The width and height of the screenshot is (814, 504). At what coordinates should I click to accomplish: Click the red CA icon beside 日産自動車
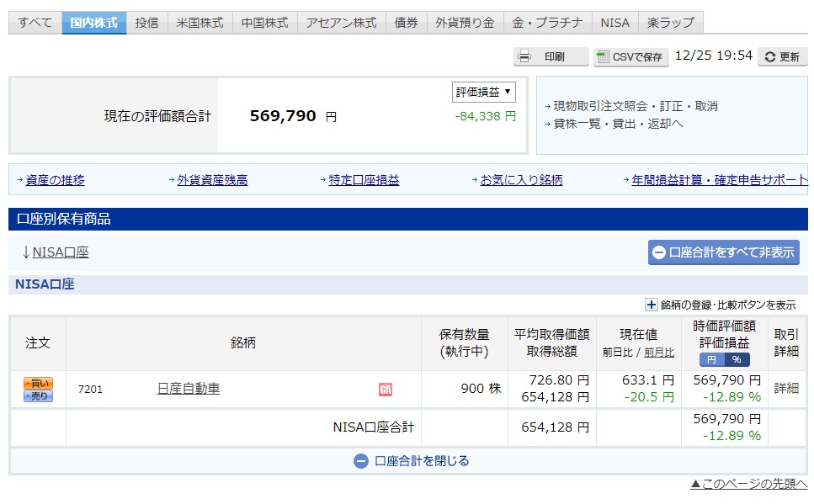tap(386, 390)
